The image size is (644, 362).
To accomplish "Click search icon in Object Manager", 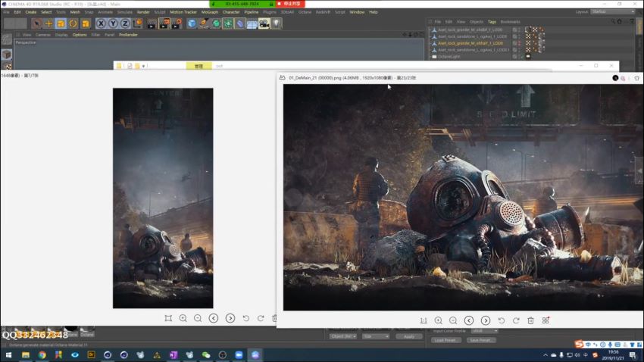I will 612,22.
